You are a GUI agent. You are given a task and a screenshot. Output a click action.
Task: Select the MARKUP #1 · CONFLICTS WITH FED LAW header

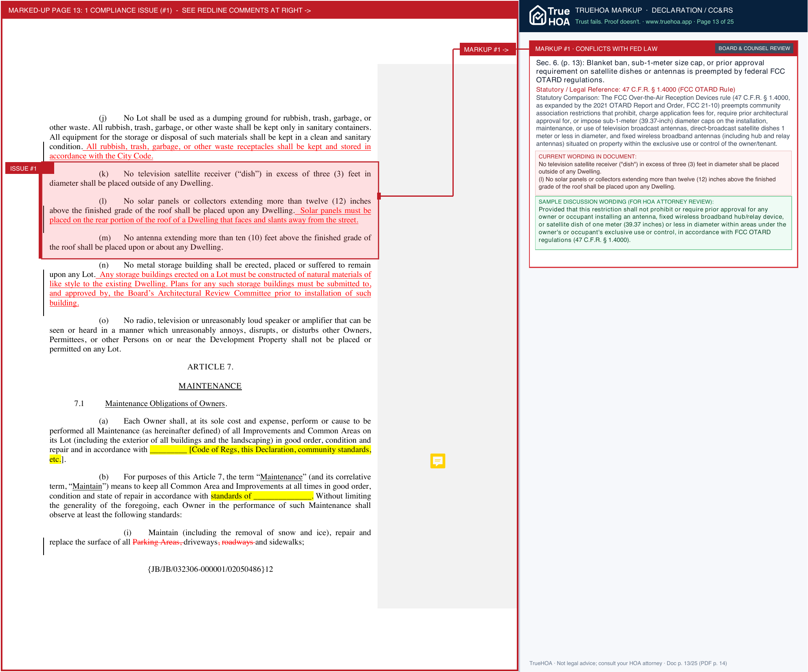[596, 48]
